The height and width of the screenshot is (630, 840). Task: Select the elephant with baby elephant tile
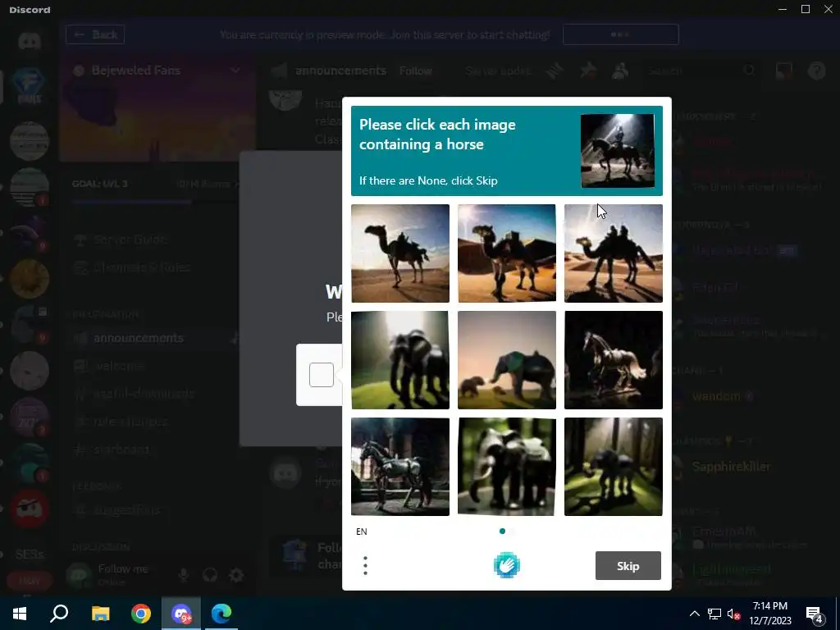pos(507,360)
